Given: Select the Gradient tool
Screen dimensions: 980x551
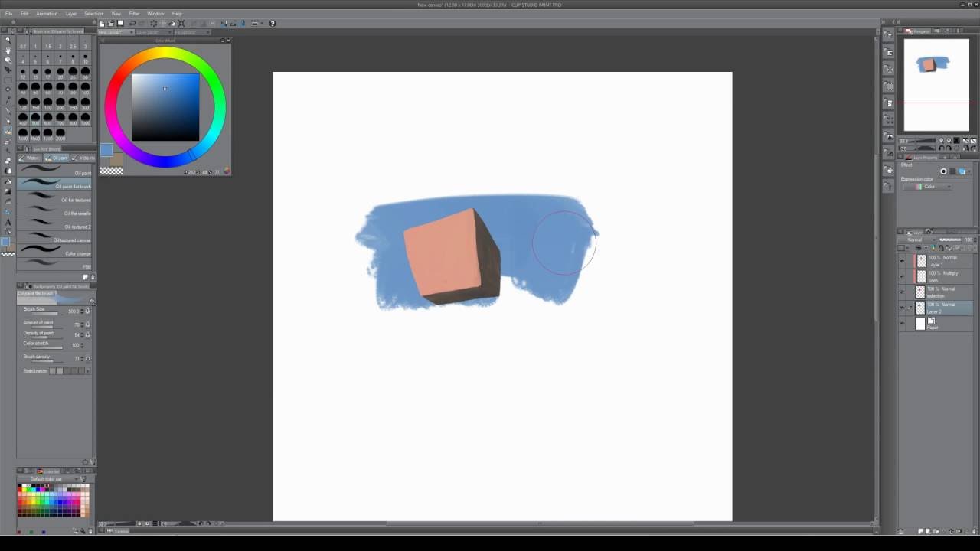Looking at the screenshot, I should pos(8,191).
